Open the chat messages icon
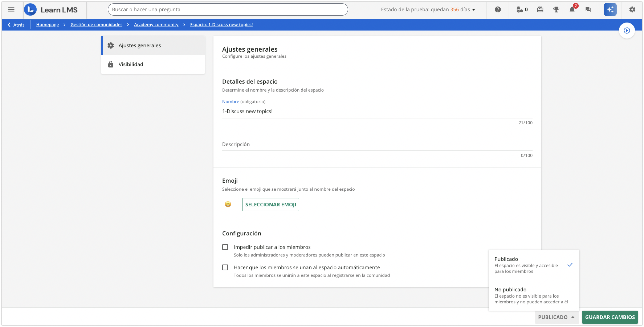This screenshot has width=644, height=327. coord(588,9)
